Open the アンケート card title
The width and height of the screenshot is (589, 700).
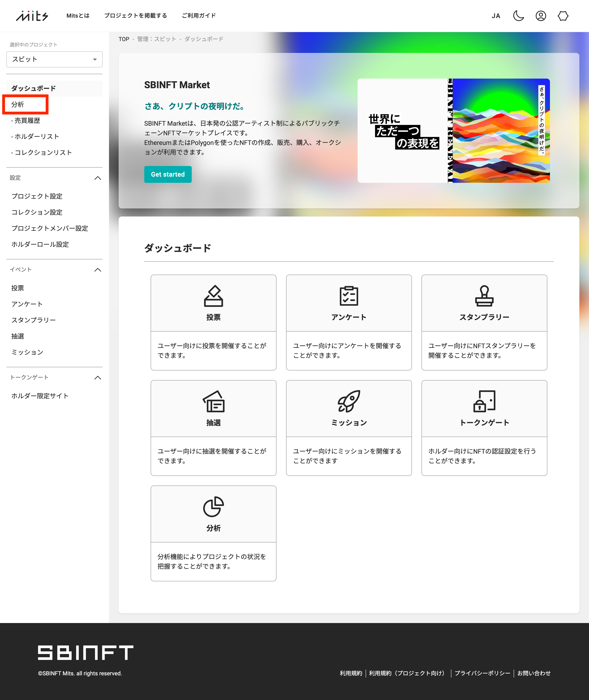tap(349, 317)
